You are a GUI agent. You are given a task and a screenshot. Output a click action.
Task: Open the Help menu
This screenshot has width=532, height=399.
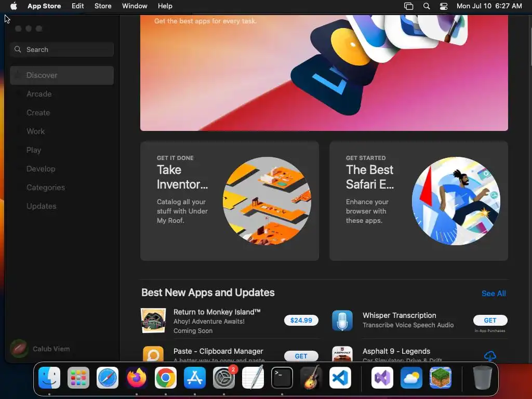click(x=165, y=6)
